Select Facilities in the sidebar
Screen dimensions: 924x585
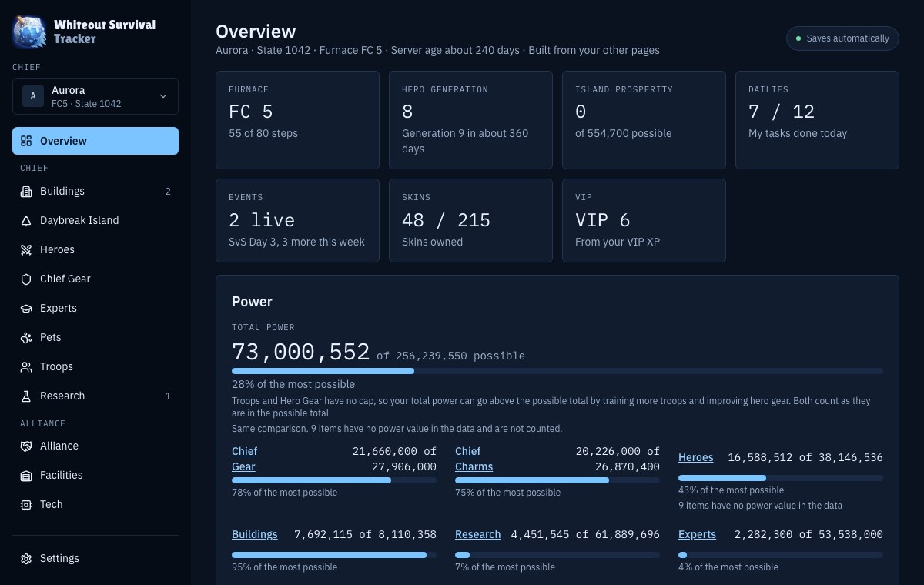[x=95, y=475]
